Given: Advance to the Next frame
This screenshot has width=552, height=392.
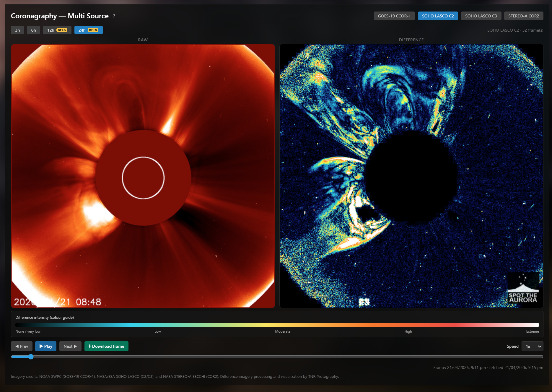Looking at the screenshot, I should (x=70, y=346).
